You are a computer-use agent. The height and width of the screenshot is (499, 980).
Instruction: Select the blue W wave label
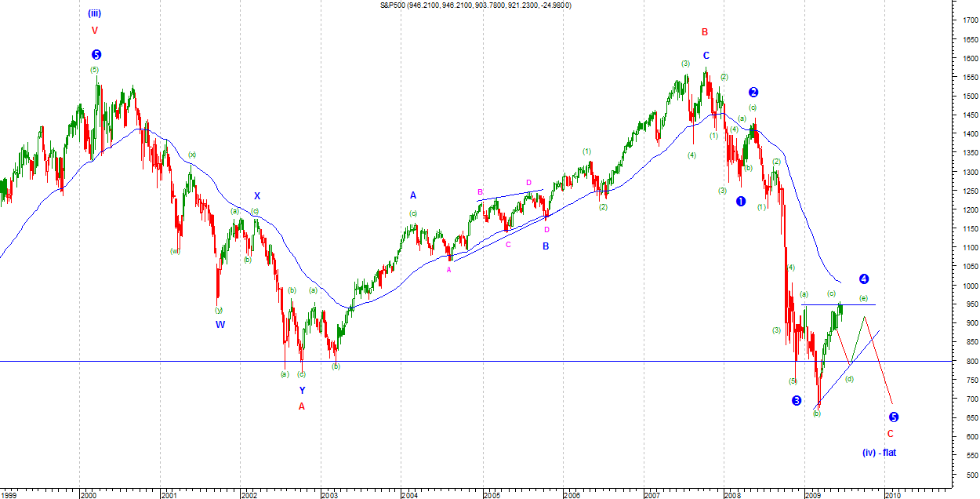click(x=220, y=325)
